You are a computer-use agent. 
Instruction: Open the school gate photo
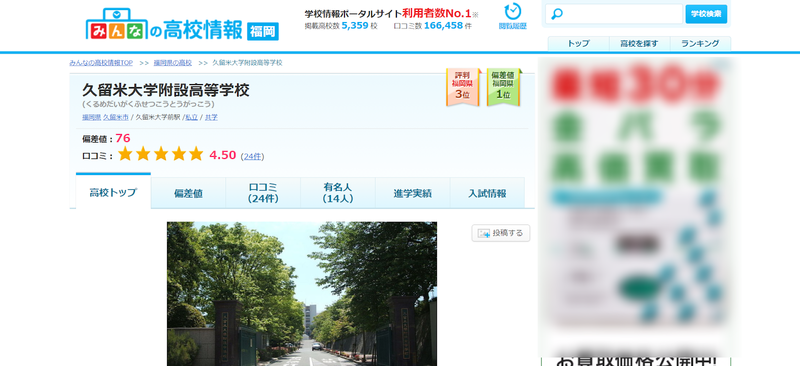302,294
